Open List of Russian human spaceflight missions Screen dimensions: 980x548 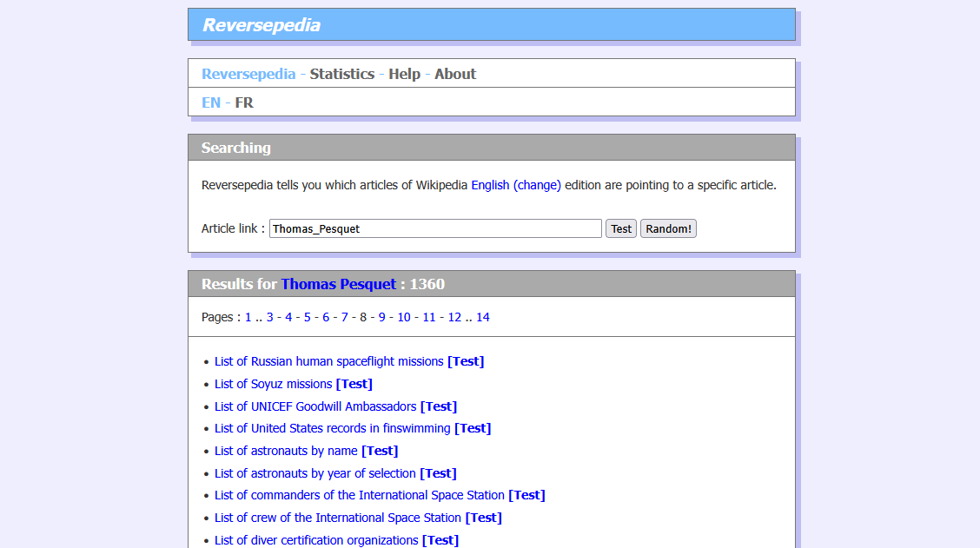(328, 361)
